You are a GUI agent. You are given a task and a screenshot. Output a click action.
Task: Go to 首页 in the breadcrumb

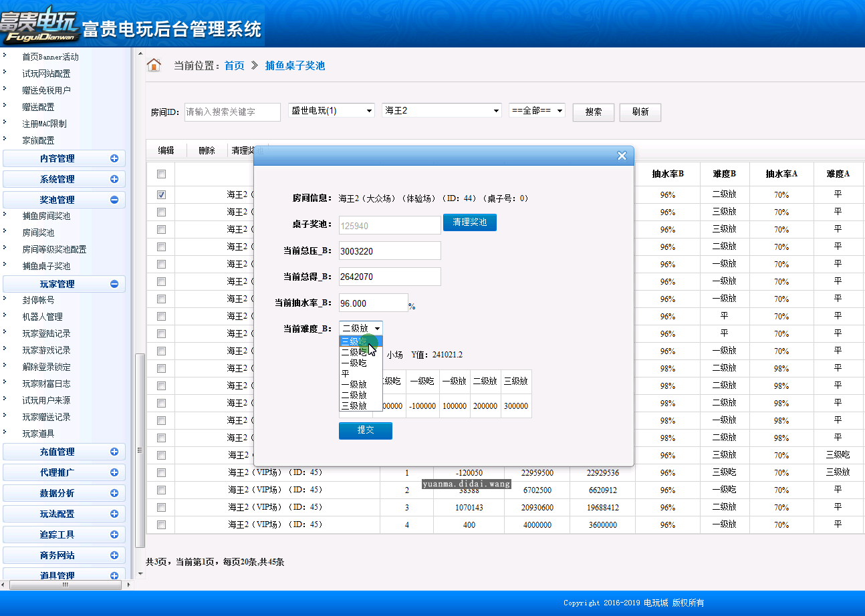[235, 65]
